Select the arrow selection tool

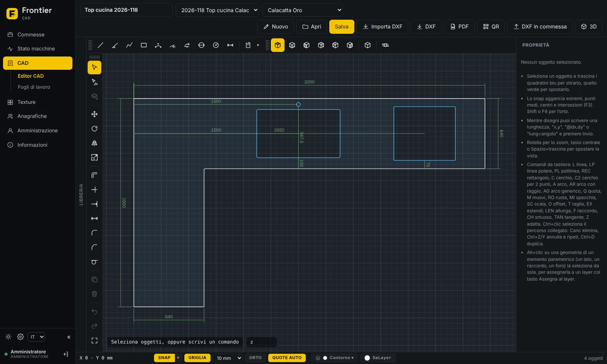coord(94,67)
